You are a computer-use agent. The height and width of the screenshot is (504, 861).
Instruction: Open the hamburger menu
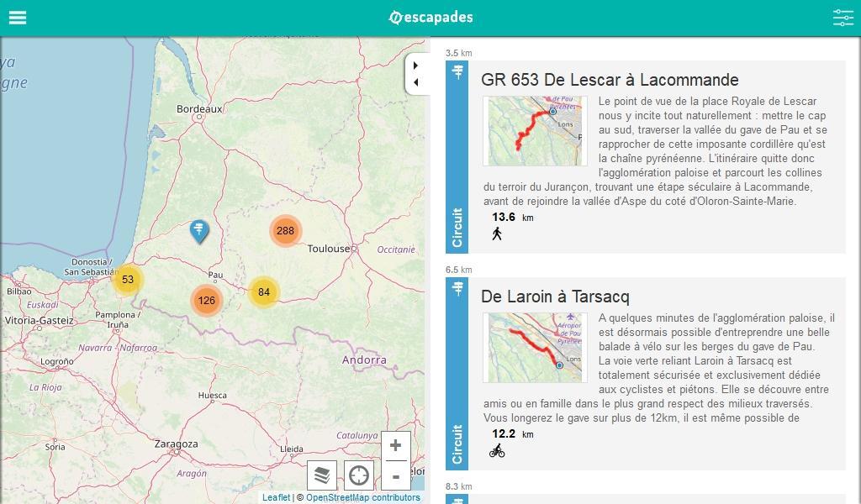pos(18,18)
